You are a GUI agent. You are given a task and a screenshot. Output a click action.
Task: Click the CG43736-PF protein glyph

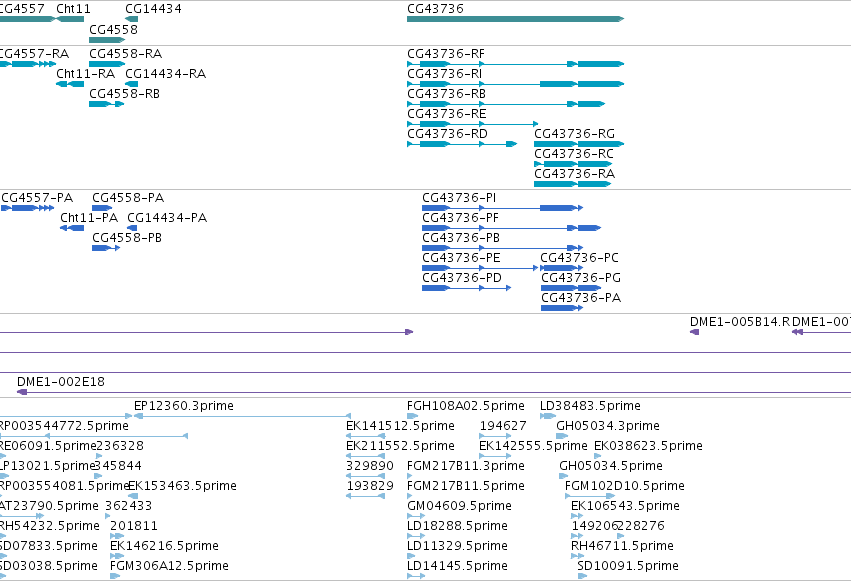pyautogui.click(x=511, y=228)
